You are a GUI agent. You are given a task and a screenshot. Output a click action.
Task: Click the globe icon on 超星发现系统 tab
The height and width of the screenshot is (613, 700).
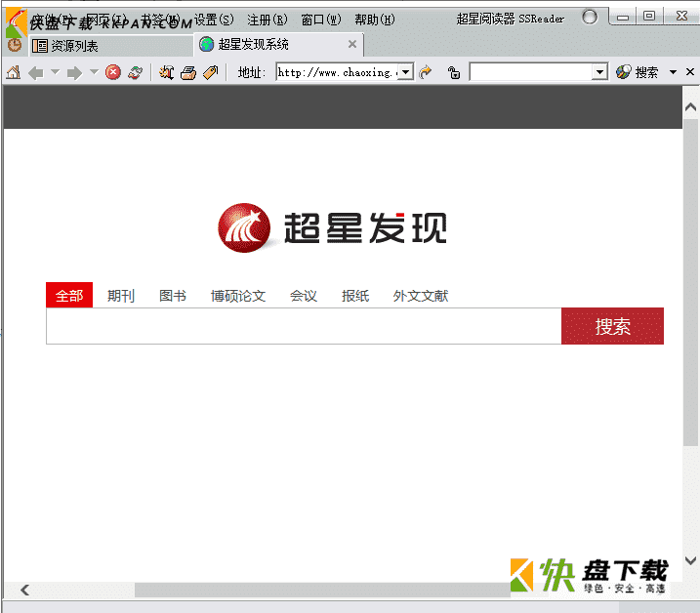coord(206,44)
